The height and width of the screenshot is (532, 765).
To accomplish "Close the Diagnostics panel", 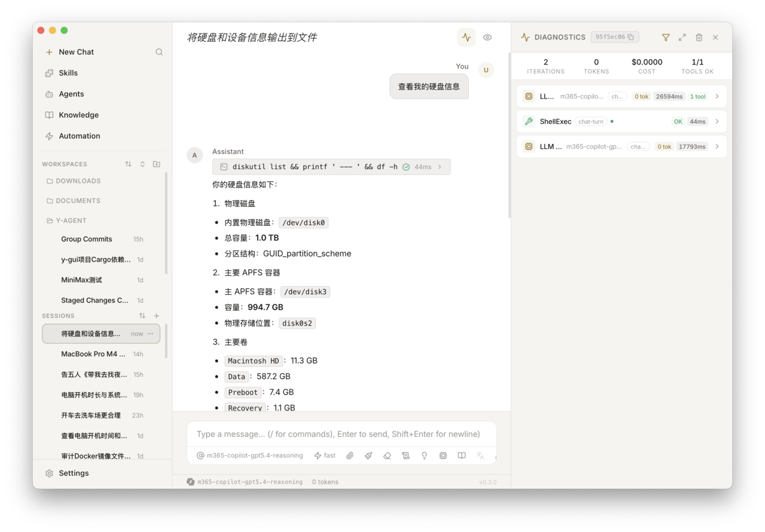I will pos(715,37).
